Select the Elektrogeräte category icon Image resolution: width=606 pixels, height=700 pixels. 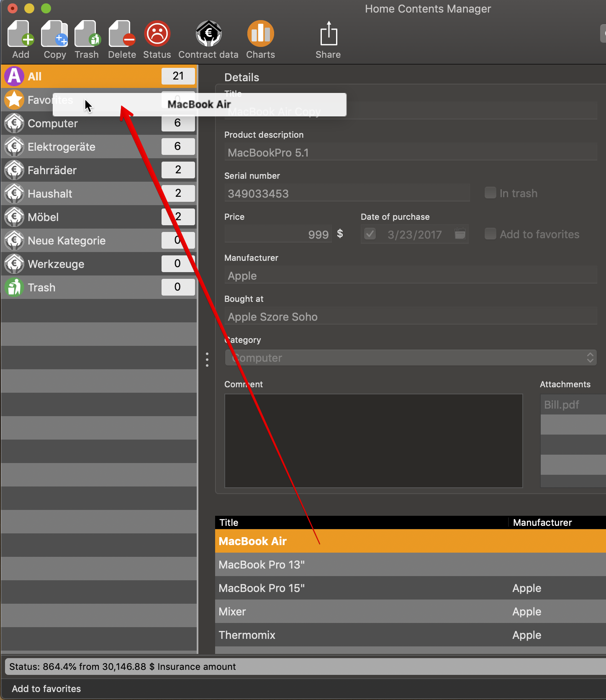click(x=14, y=147)
